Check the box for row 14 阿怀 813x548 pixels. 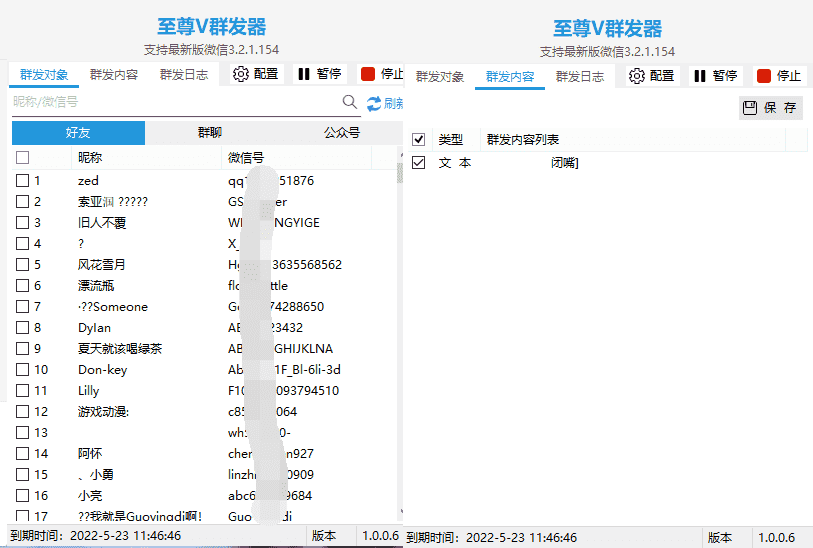tap(22, 454)
